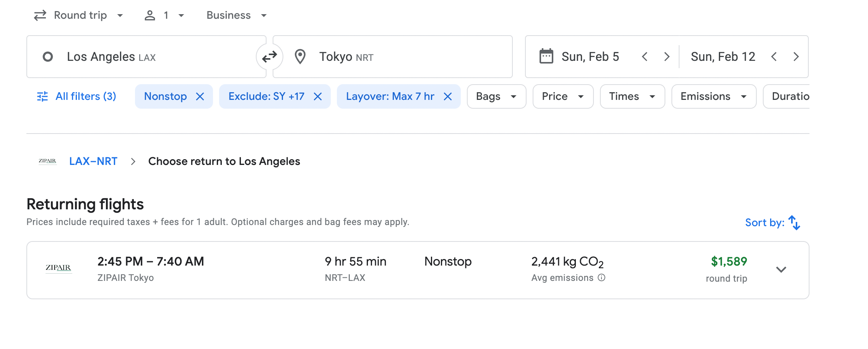
Task: Expand ZIPAIR return flight details
Action: [781, 269]
